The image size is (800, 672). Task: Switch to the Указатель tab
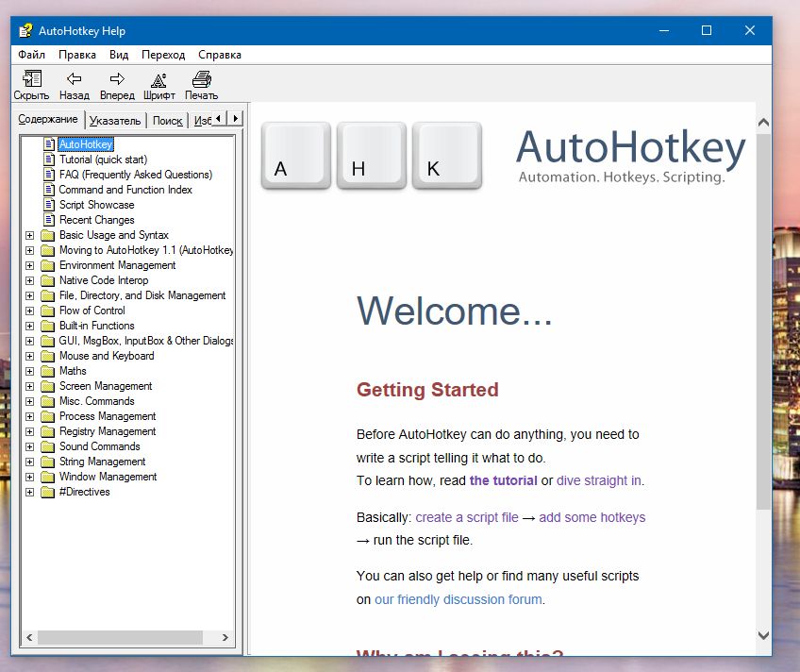tap(115, 121)
